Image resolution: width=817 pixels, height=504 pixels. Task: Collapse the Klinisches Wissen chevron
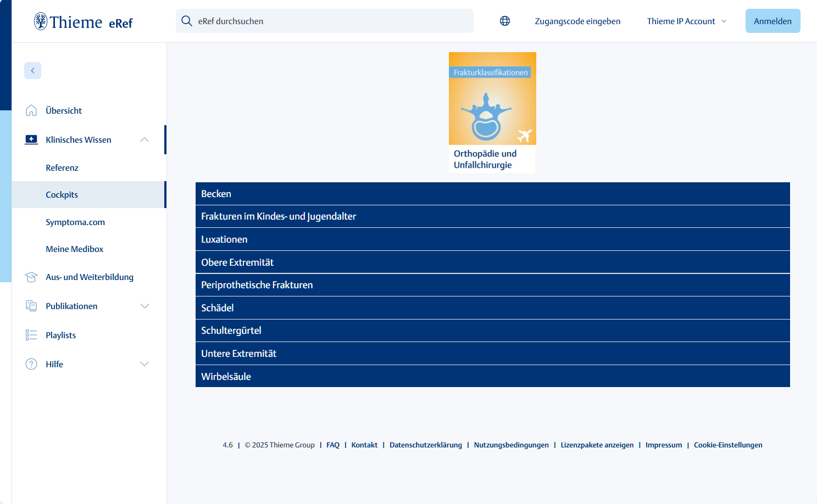click(144, 139)
